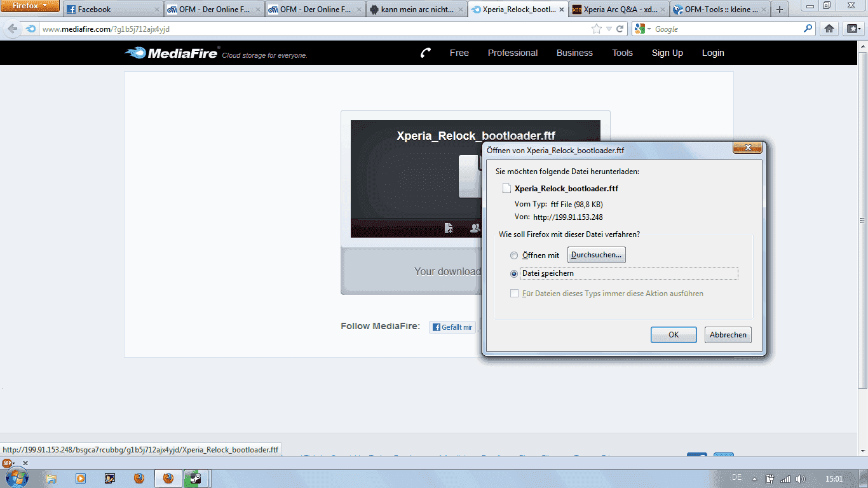868x488 pixels.
Task: Click the share people icon under the preview
Action: [475, 228]
